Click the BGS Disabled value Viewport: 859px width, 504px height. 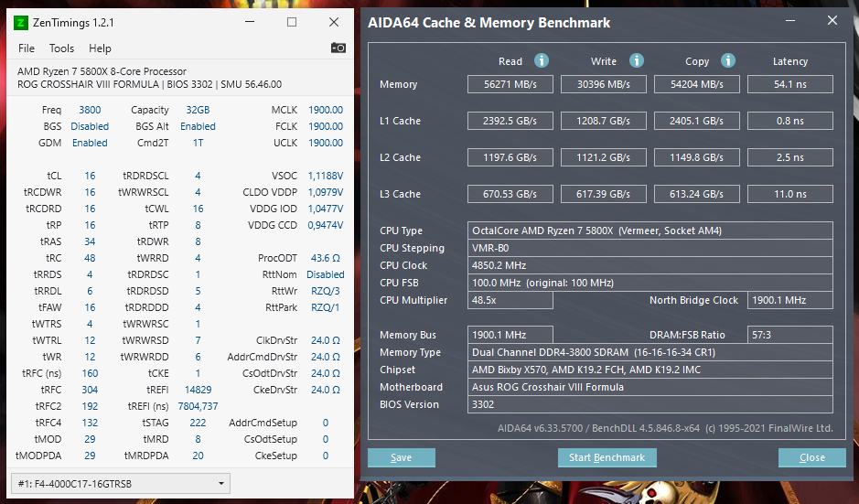pyautogui.click(x=90, y=126)
